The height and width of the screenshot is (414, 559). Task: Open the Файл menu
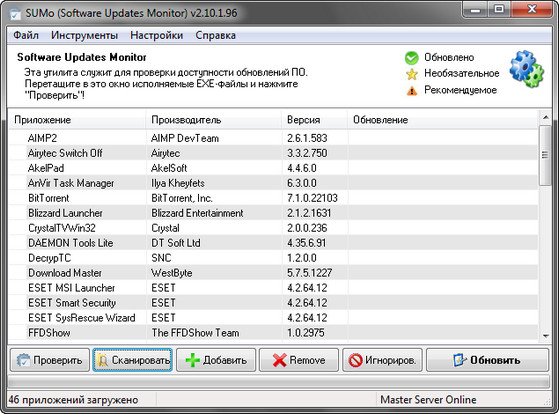[26, 35]
